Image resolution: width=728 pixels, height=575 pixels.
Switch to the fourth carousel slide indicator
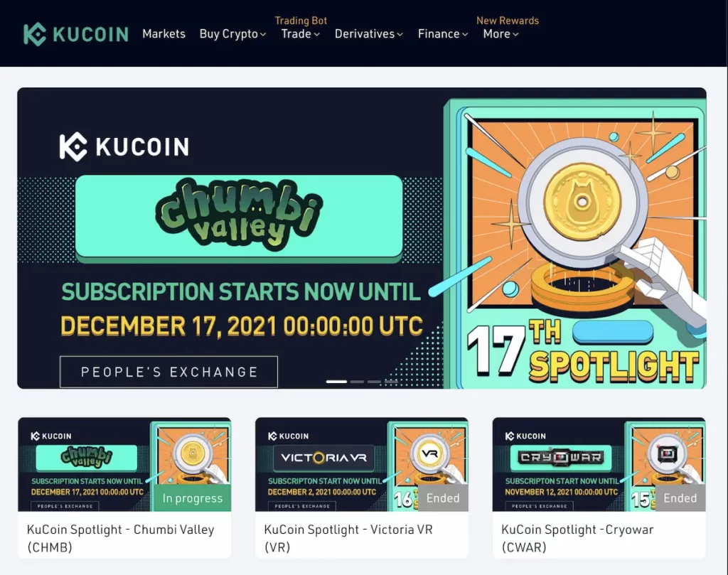point(391,382)
